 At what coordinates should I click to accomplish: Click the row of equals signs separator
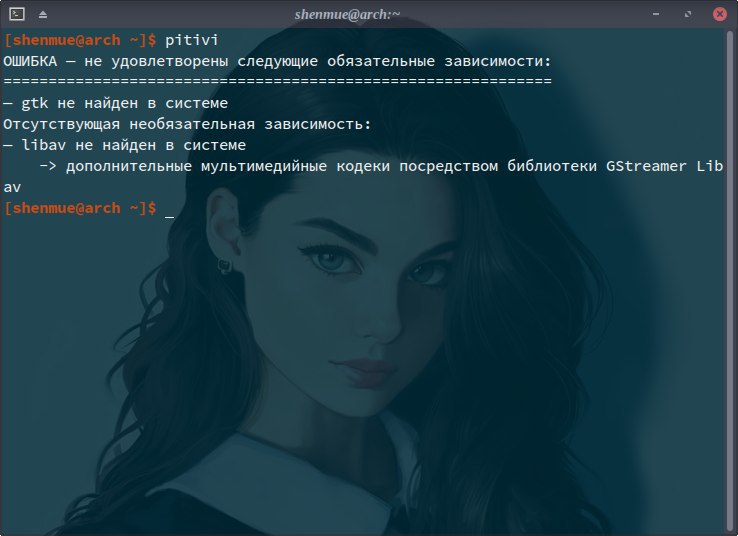pos(277,81)
